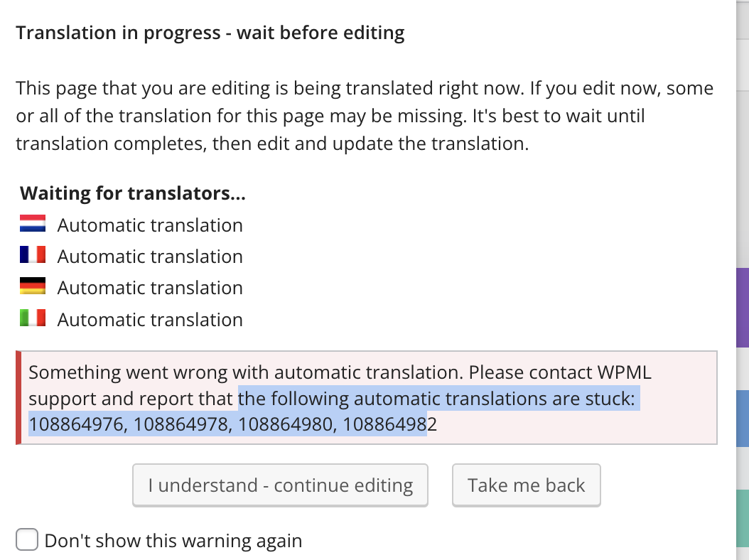Image resolution: width=749 pixels, height=560 pixels.
Task: Click the Please contact WPML error text
Action: tap(560, 372)
